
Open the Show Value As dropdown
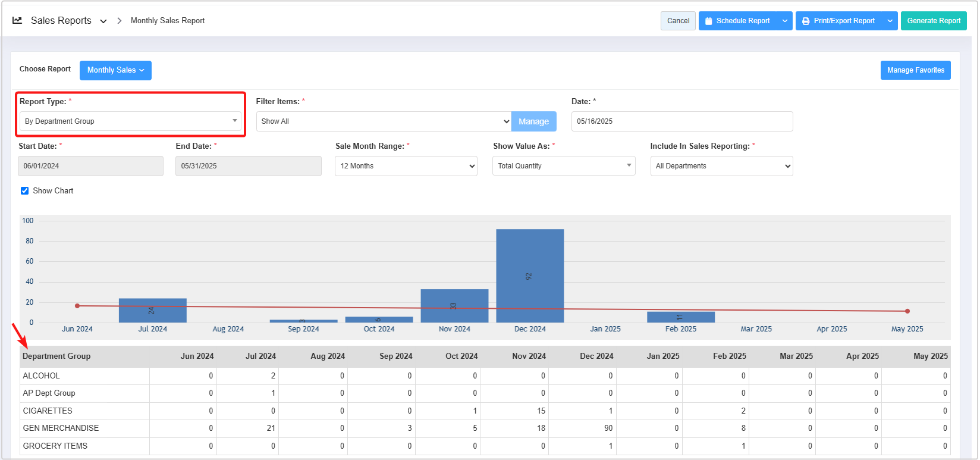click(x=563, y=166)
